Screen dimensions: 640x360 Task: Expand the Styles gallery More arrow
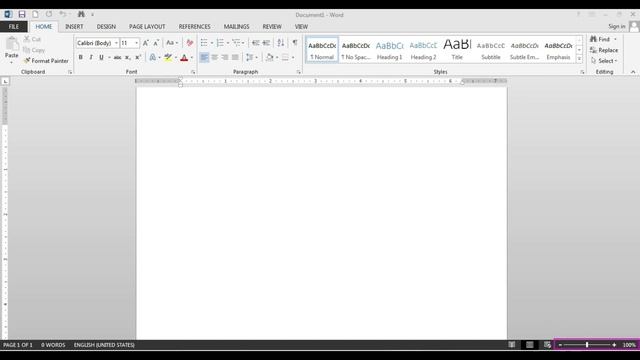pos(579,59)
